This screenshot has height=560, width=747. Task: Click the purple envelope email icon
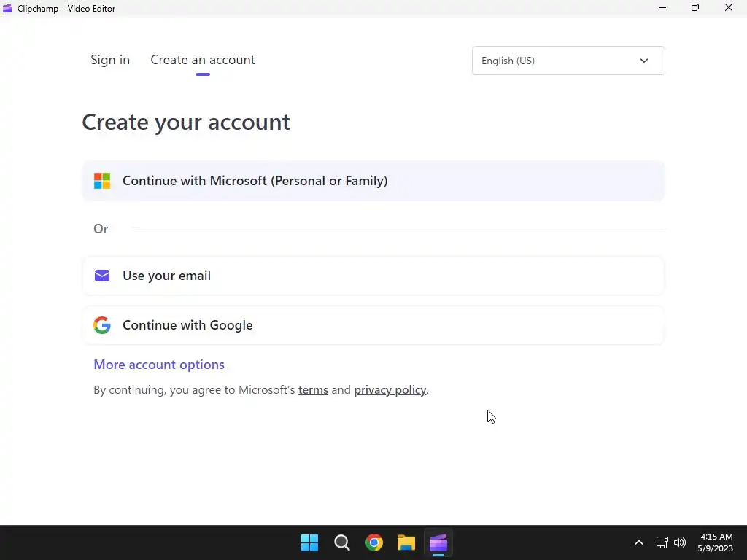coord(102,276)
